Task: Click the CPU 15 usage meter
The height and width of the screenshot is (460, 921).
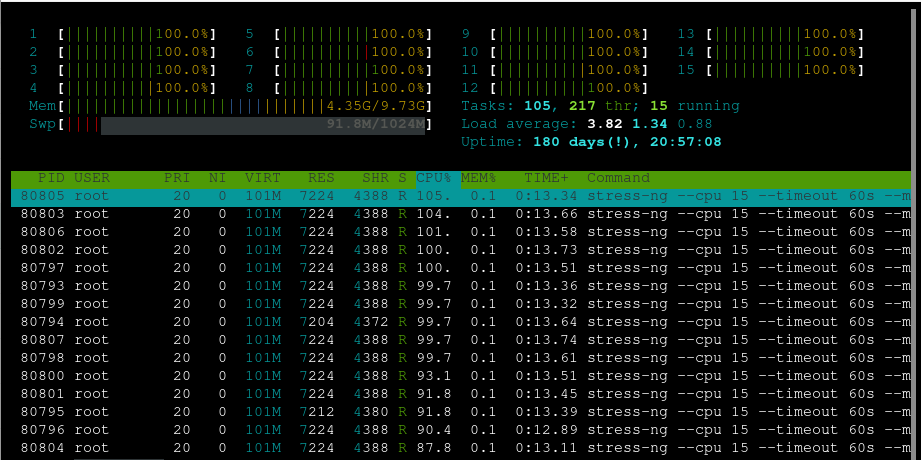Action: [771, 70]
